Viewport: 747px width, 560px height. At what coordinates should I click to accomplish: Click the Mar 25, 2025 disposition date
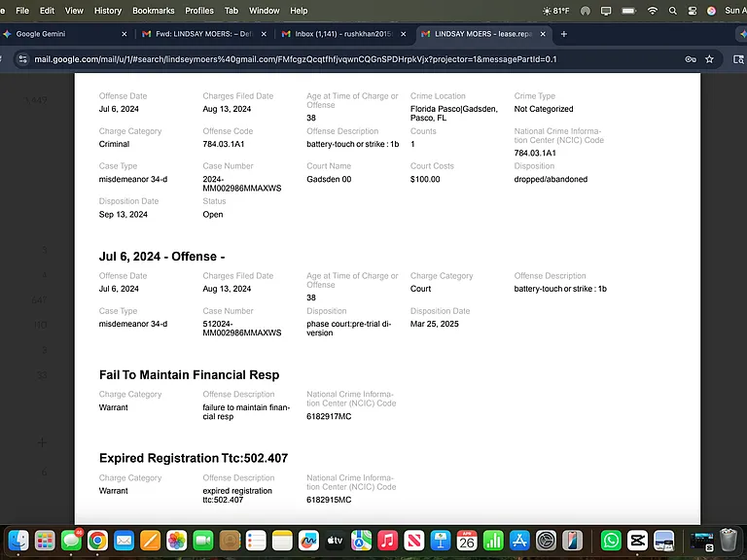coord(434,324)
